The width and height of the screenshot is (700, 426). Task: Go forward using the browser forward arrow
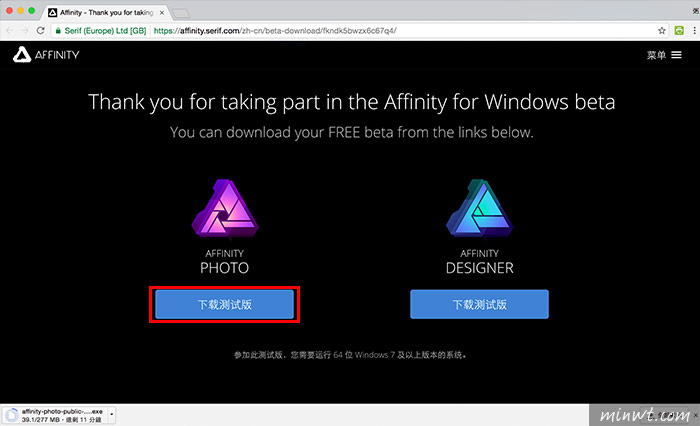(25, 30)
